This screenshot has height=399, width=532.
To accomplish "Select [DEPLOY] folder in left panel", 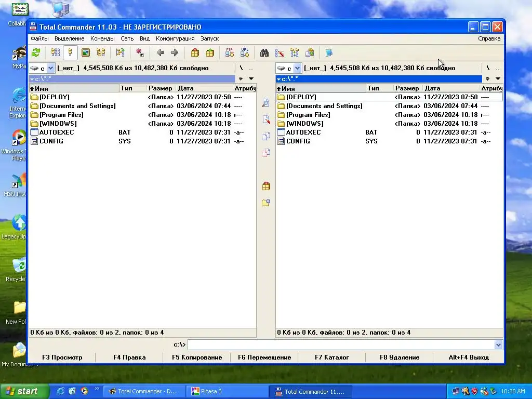I will click(142, 97).
